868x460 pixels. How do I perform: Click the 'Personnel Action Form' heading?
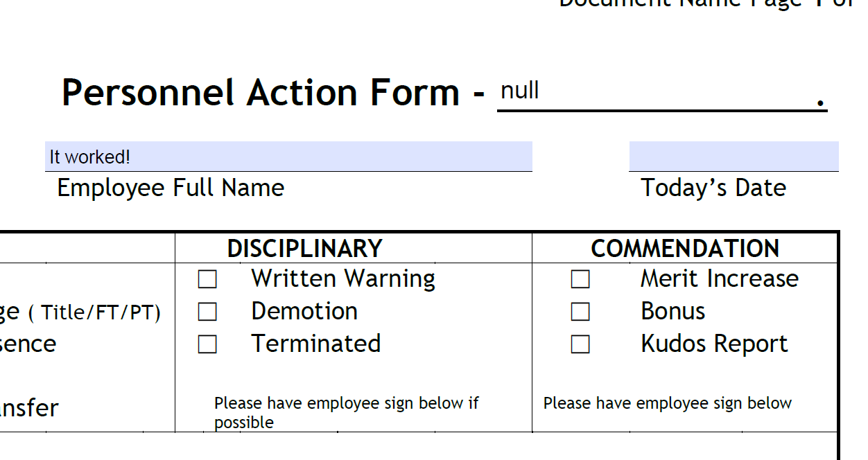tap(260, 92)
